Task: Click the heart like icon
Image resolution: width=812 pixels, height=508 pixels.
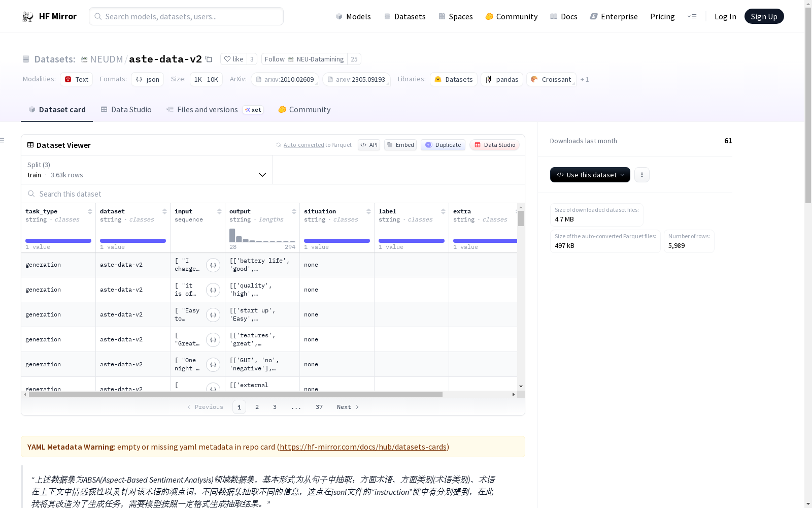Action: coord(227,59)
